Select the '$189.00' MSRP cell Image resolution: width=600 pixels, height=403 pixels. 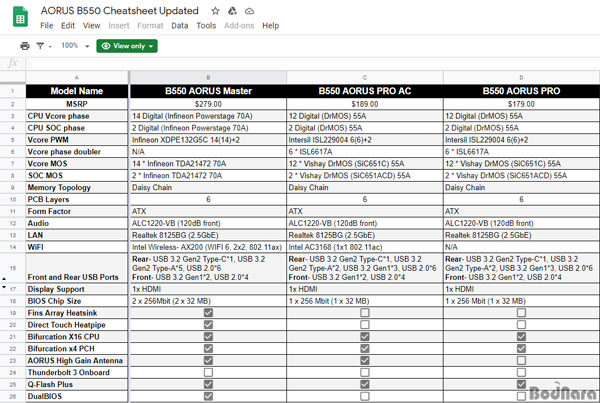coord(365,104)
